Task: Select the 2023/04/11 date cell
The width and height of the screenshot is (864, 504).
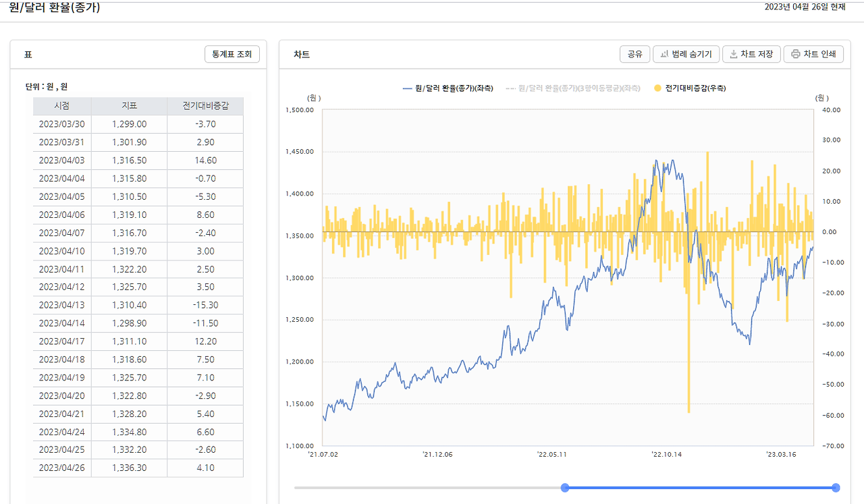Action: tap(62, 269)
